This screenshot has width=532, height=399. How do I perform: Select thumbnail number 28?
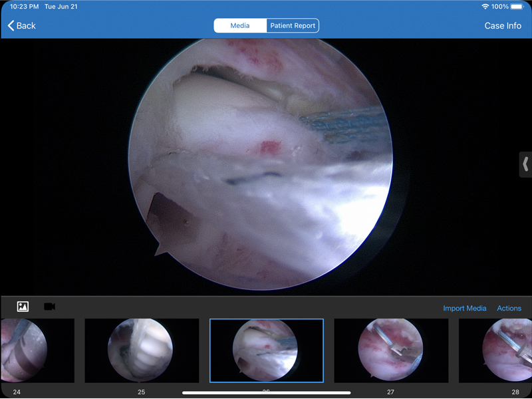(495, 350)
